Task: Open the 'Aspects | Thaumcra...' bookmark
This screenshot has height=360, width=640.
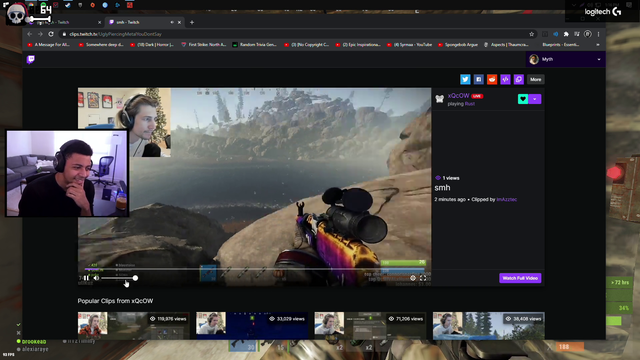Action: point(506,45)
